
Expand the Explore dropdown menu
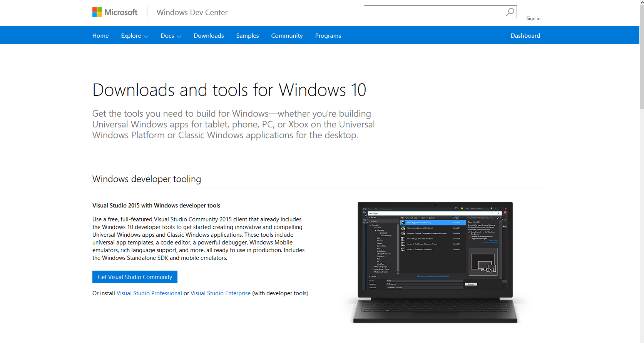coord(134,35)
